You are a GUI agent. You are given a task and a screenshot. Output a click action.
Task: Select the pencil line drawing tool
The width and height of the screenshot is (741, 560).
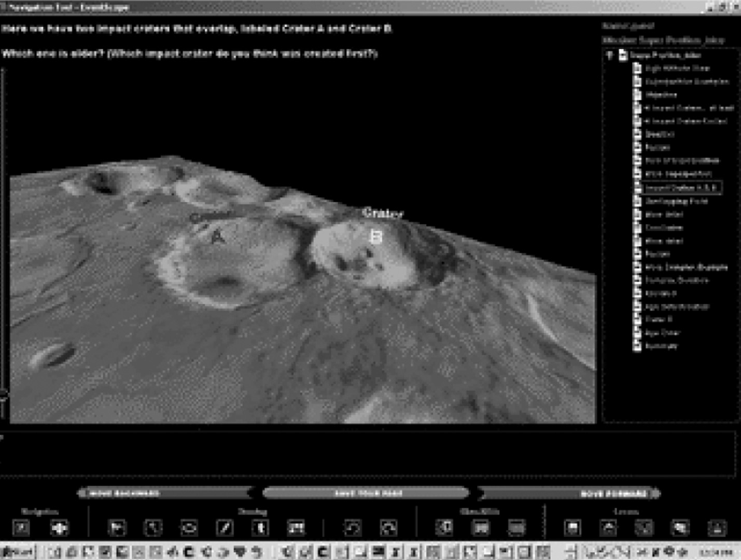[225, 528]
